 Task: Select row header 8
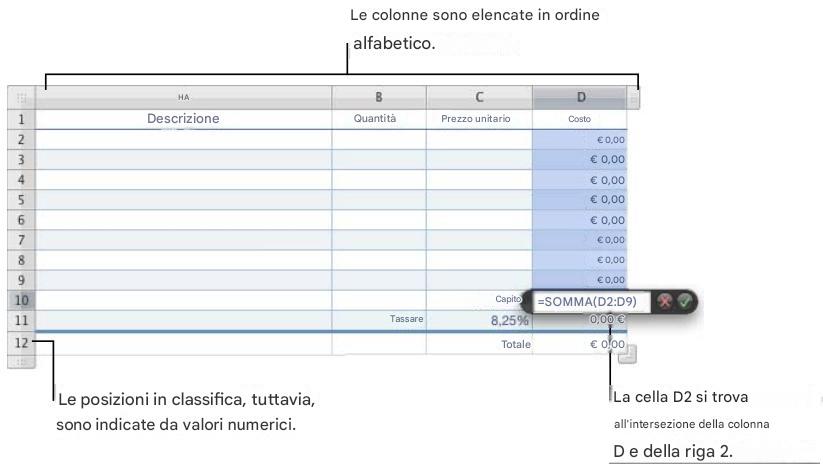[x=22, y=260]
